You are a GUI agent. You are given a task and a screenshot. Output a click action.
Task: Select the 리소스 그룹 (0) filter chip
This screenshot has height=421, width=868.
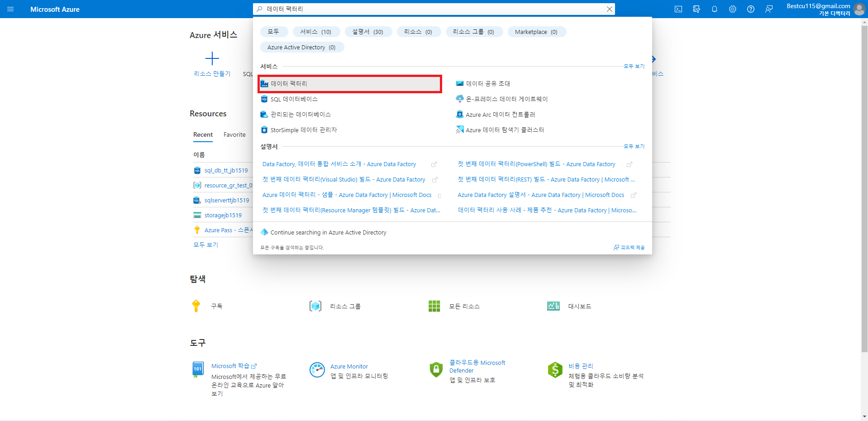[x=474, y=32]
